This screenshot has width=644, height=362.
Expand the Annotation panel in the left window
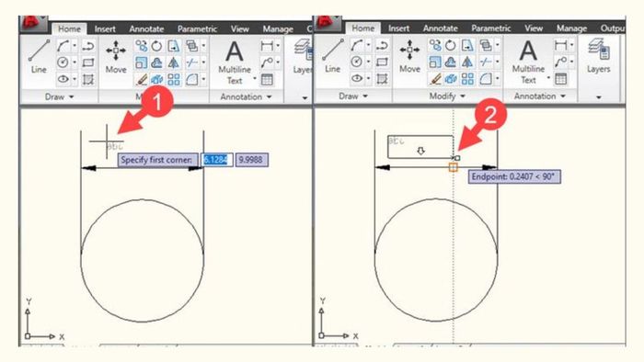point(246,96)
